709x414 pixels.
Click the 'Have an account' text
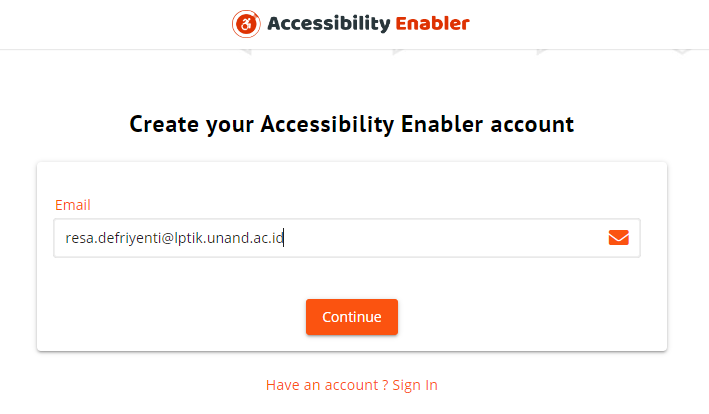(x=322, y=385)
